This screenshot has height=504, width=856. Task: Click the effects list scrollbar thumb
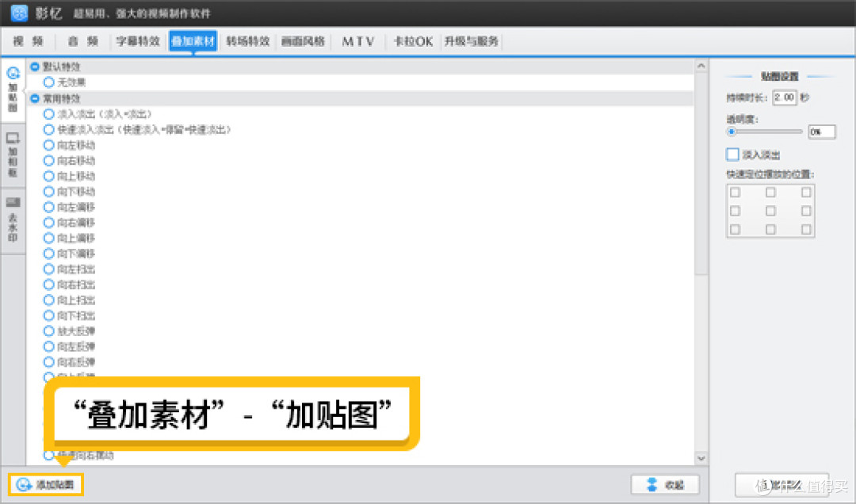pyautogui.click(x=701, y=174)
